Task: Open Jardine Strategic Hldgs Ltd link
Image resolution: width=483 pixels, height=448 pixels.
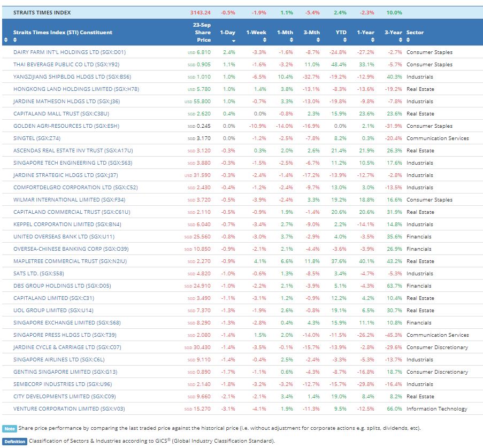Action: [66, 175]
